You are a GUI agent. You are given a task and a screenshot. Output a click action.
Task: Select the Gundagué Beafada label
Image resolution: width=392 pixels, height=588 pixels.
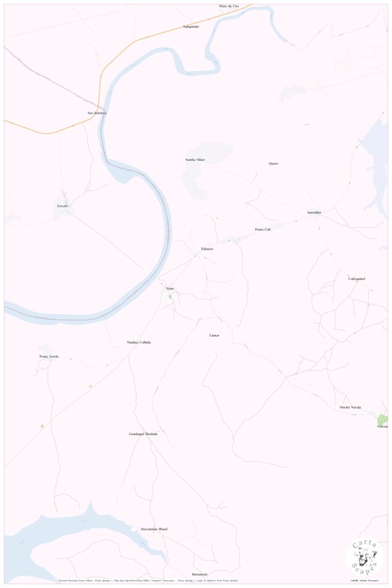(x=143, y=433)
